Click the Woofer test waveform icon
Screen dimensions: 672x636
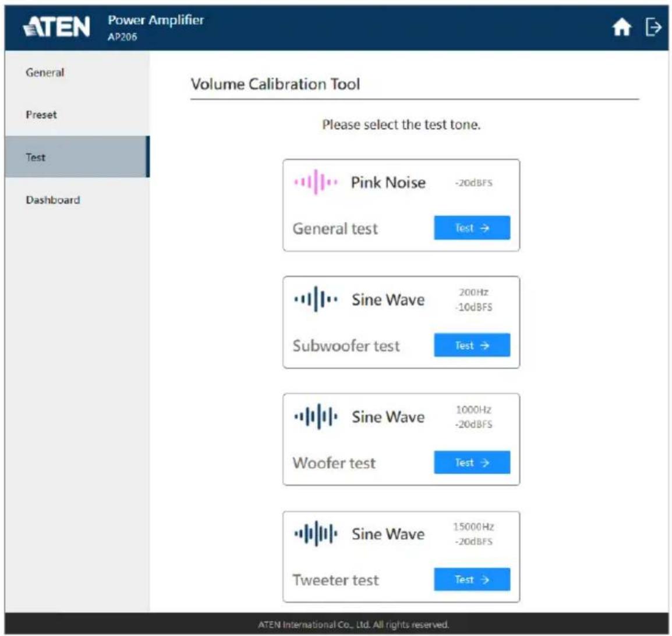click(x=316, y=416)
